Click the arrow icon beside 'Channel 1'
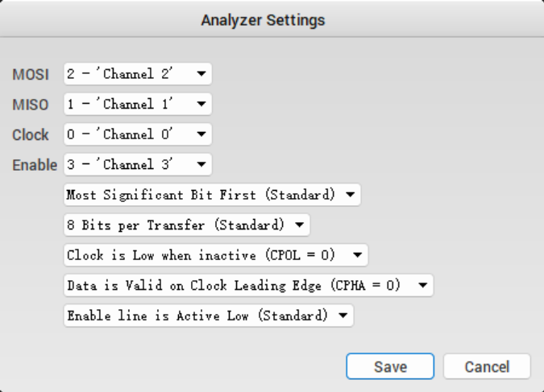Viewport: 544px width, 392px height. 201,105
